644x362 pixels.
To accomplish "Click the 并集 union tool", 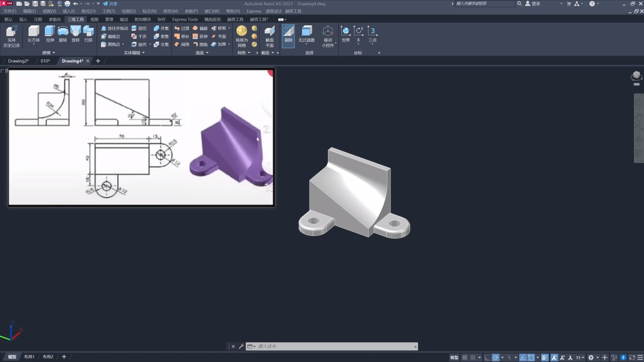I will [161, 28].
